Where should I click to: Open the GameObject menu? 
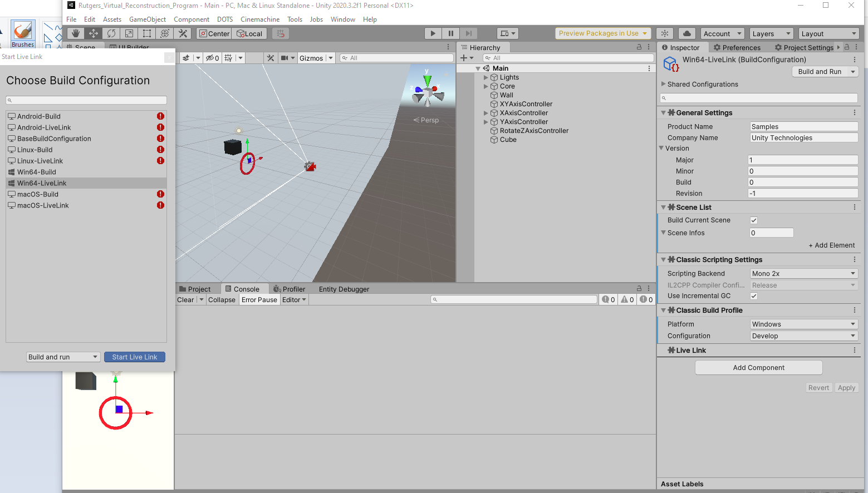[148, 19]
